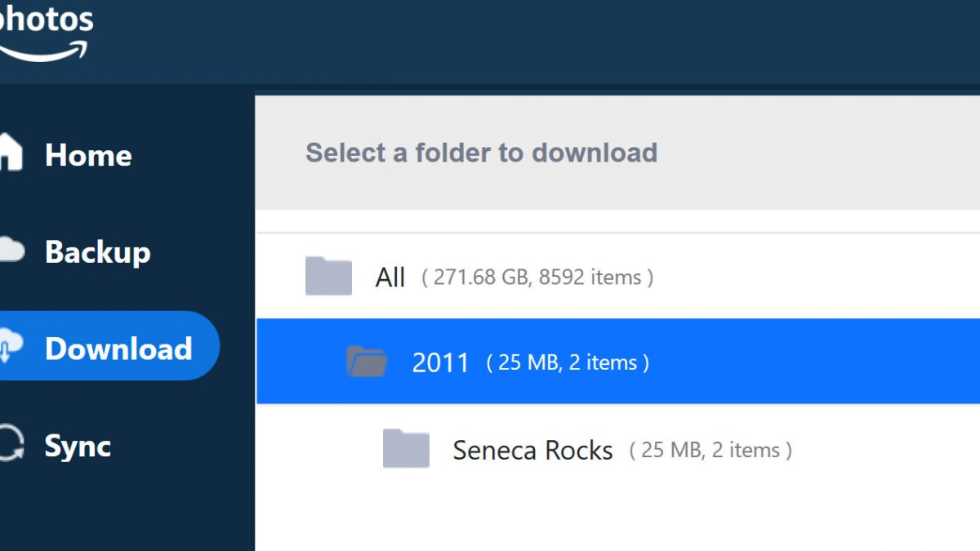Click the Home house icon
The height and width of the screenshot is (551, 980).
pos(10,153)
